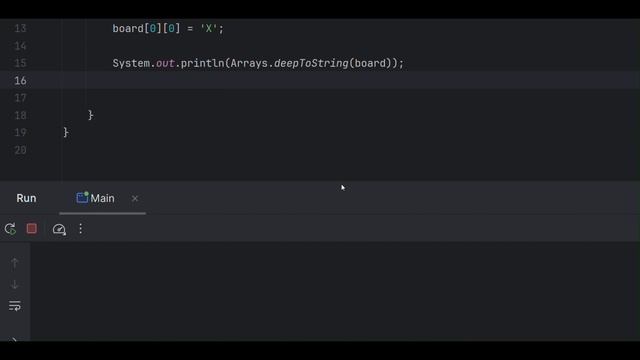640x360 pixels.
Task: Rerun the Main program
Action: pos(10,229)
